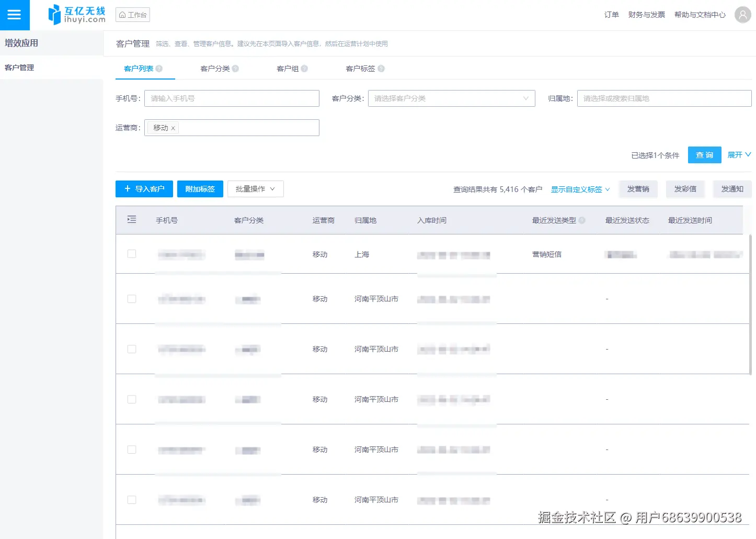Open 运营商 selector field
Screen dimensions: 756x539
(232, 128)
